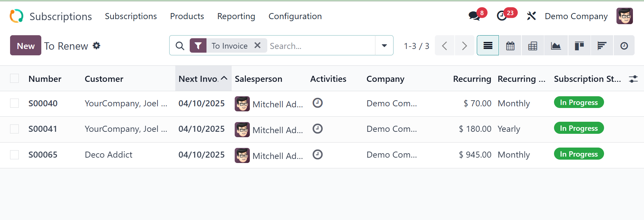This screenshot has height=220, width=644.
Task: Go to previous page of records
Action: point(445,46)
